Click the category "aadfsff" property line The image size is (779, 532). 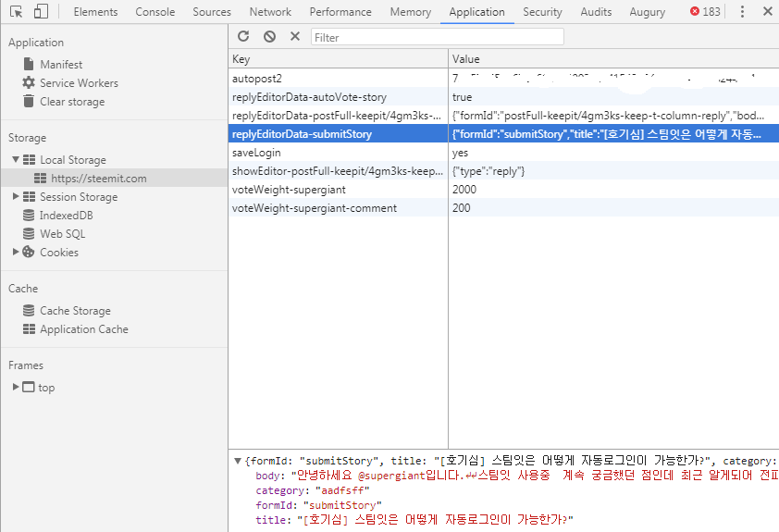(313, 490)
